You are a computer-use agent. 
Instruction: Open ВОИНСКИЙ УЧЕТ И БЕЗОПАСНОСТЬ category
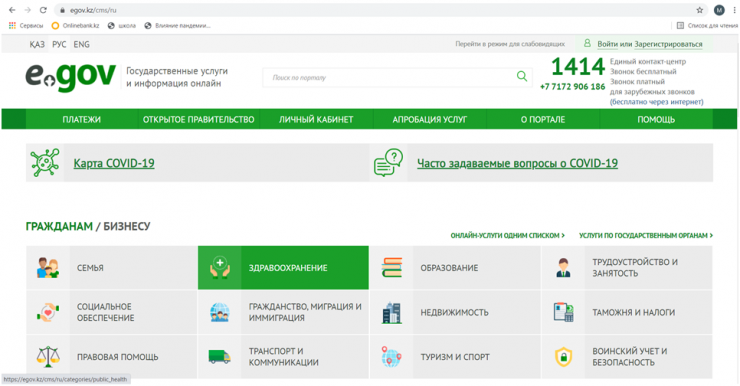pyautogui.click(x=627, y=357)
